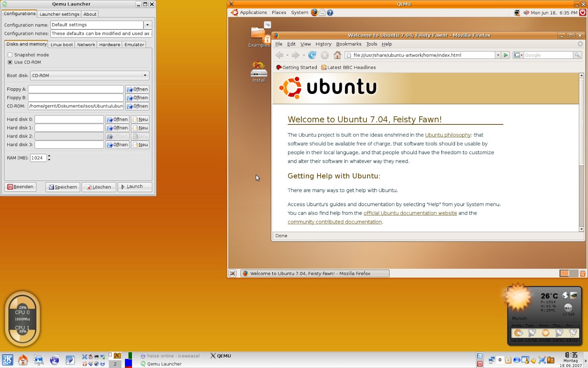Switch to the Hardware tab
Screen dimensions: 588x368
tap(110, 45)
